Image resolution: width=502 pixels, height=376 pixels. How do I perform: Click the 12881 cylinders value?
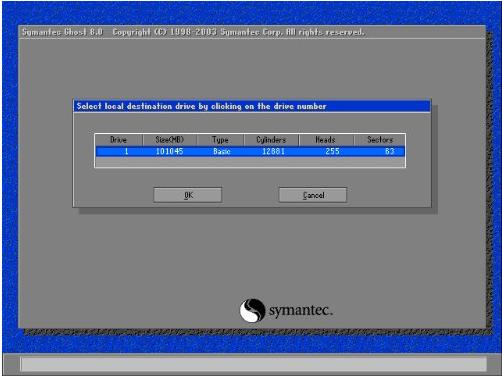273,151
